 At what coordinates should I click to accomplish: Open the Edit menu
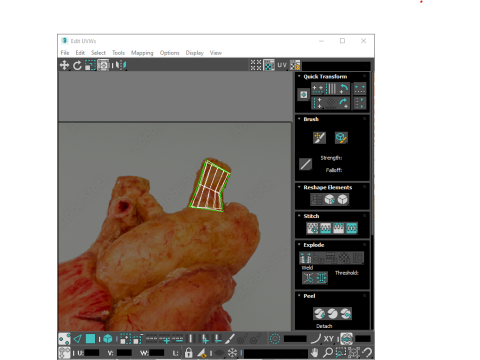(80, 53)
